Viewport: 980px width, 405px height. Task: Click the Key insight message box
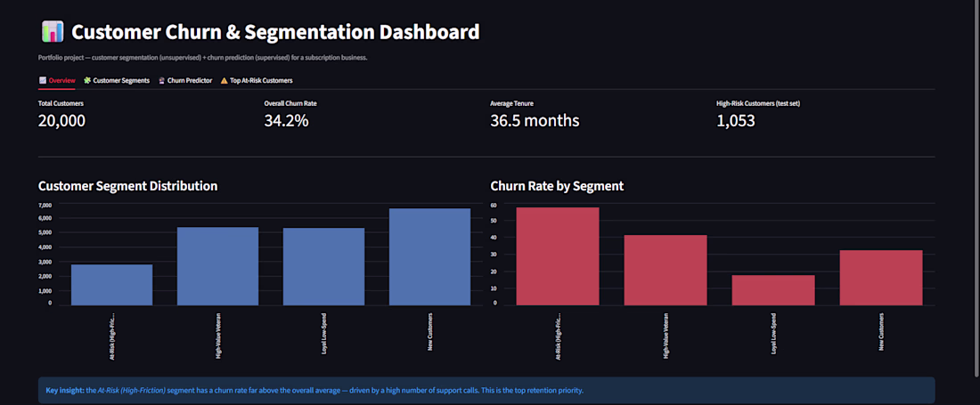[486, 391]
